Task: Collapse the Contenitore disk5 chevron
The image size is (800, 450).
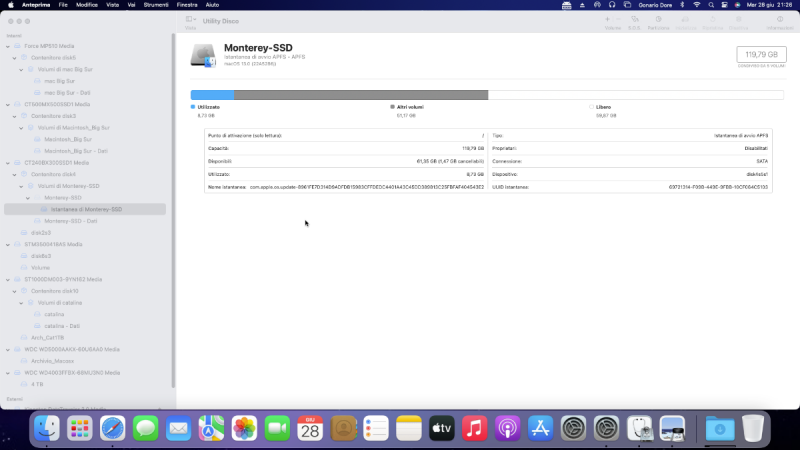Action: (14, 58)
